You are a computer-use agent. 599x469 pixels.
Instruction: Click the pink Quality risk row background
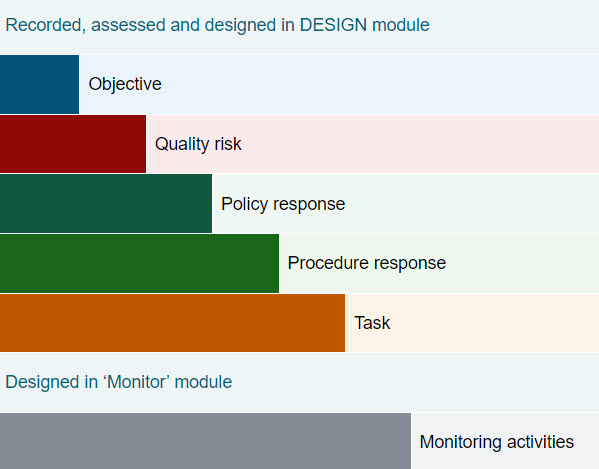coord(372,144)
